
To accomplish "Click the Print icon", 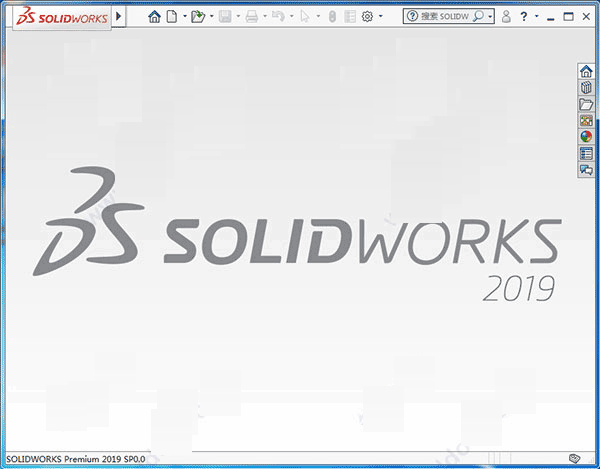I will point(251,16).
